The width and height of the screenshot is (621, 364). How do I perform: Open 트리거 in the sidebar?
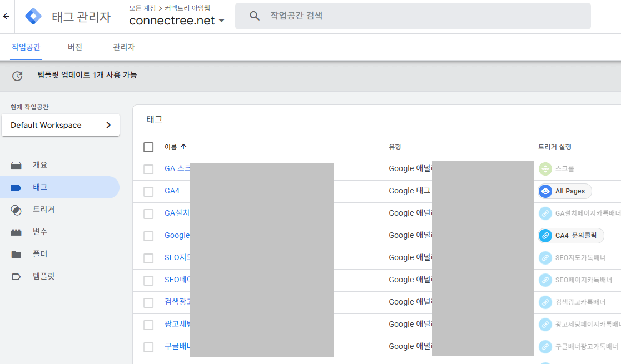43,210
